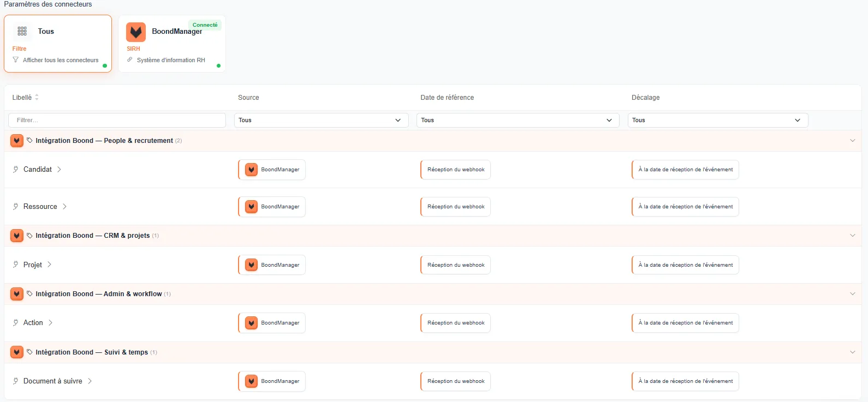
Task: Click BoondManager source chip in Action row
Action: (x=272, y=323)
